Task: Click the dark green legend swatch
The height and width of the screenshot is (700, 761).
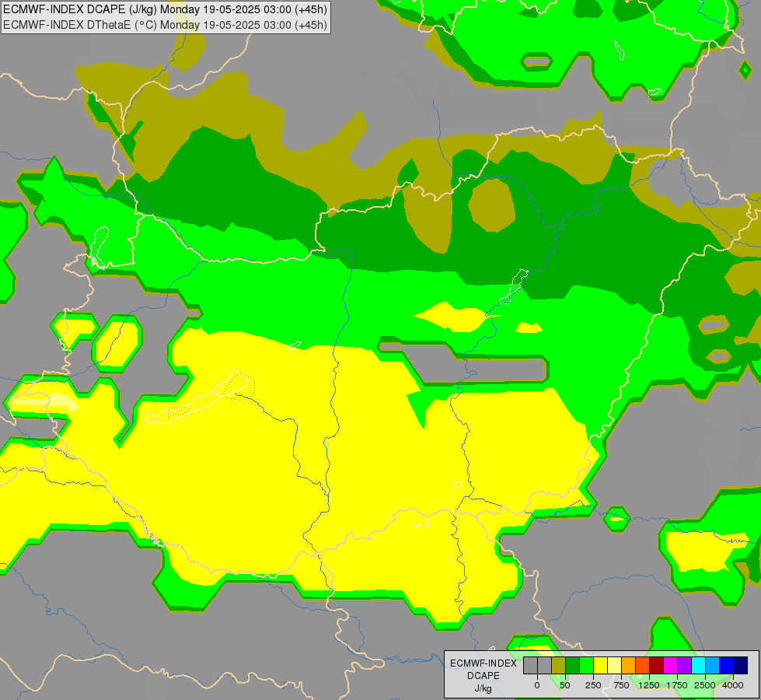Action: click(573, 665)
